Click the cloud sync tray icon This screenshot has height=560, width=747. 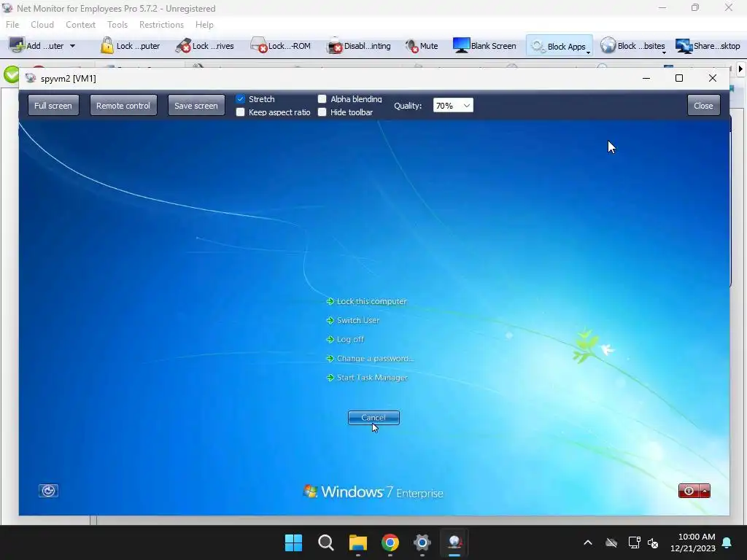point(611,542)
